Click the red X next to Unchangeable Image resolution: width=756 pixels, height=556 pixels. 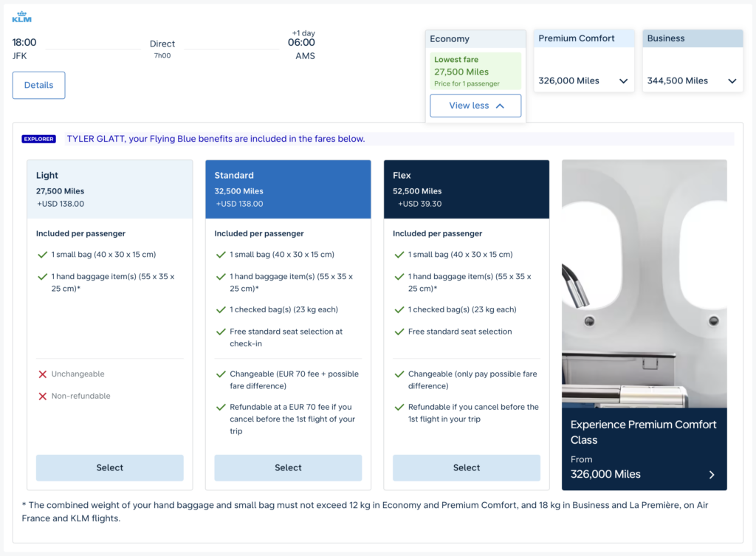point(42,374)
